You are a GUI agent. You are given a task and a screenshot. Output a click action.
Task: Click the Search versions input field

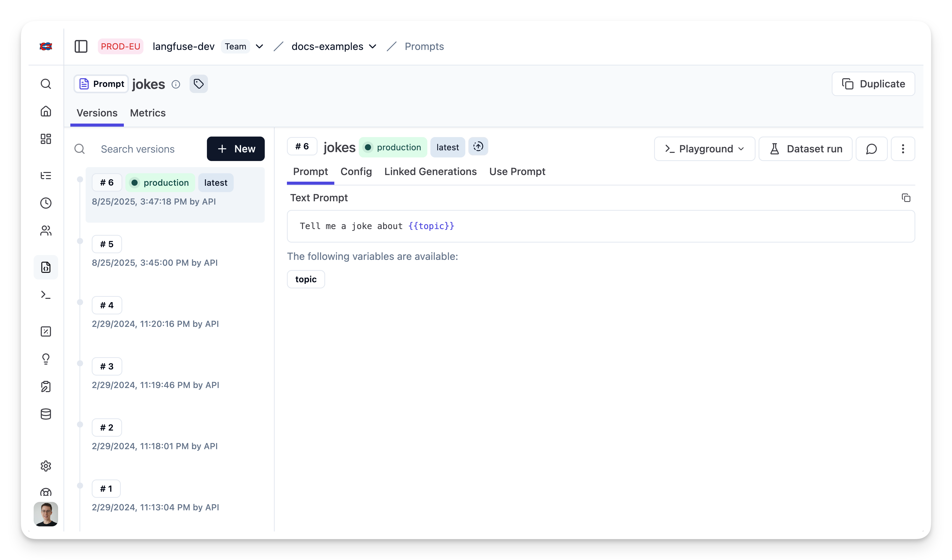pos(138,149)
